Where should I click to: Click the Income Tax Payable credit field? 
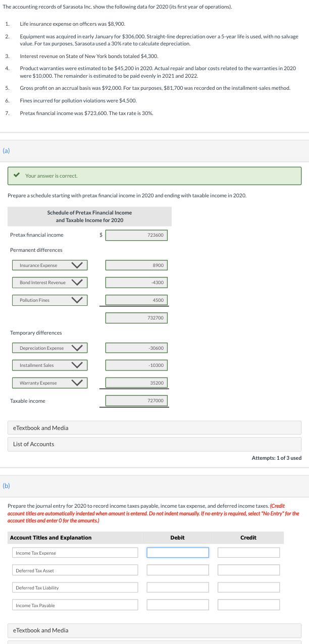[x=248, y=604]
